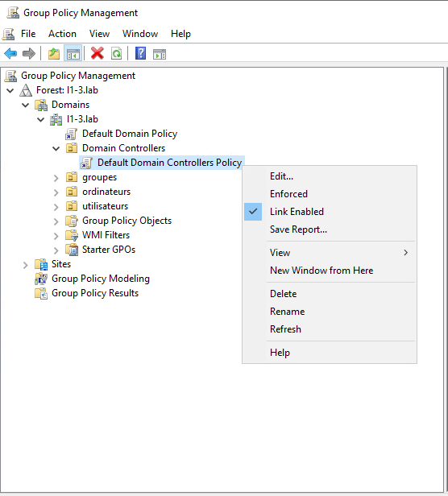Select the Default Domain Controllers Policy tree item
The image size is (448, 496).
[x=170, y=163]
